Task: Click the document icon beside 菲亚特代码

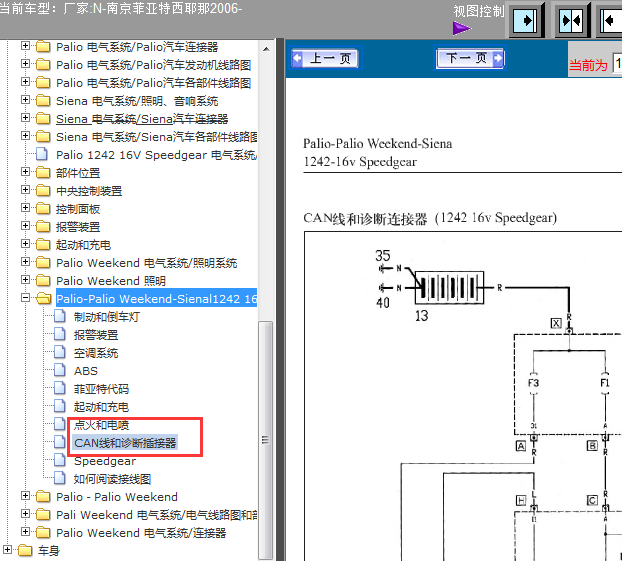Action: (60, 388)
